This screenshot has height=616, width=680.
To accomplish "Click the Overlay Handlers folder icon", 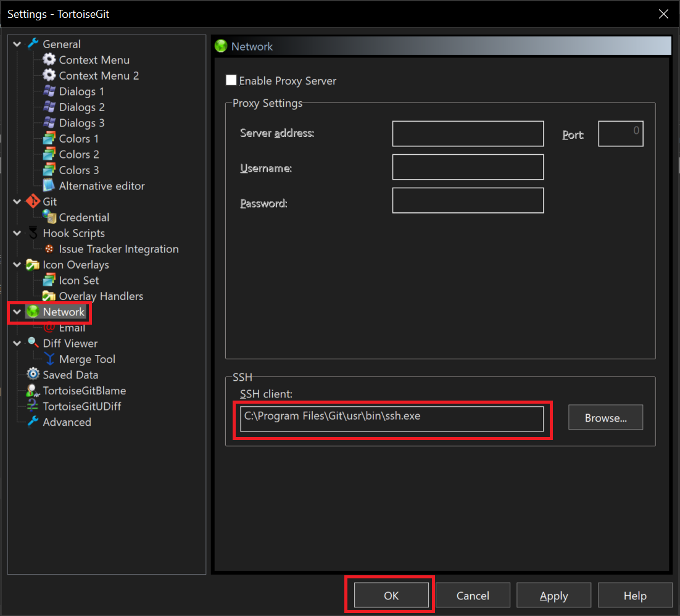I will [x=49, y=296].
